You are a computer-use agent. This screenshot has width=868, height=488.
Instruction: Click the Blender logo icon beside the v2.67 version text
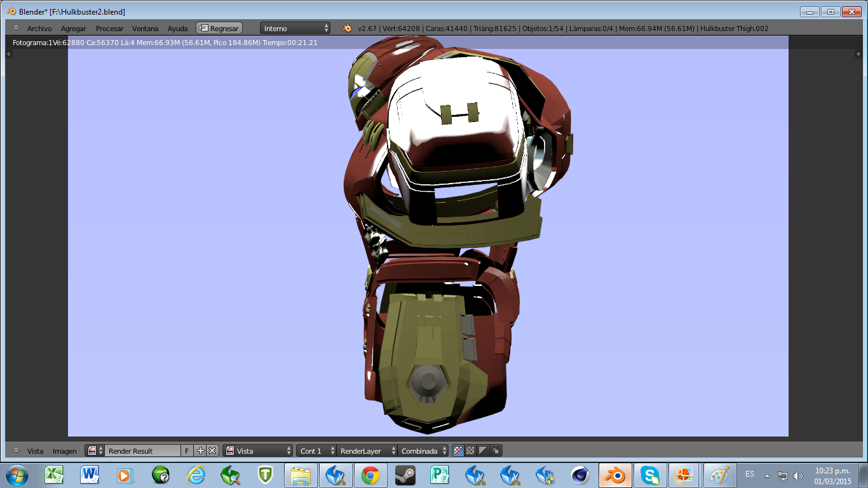coord(348,29)
